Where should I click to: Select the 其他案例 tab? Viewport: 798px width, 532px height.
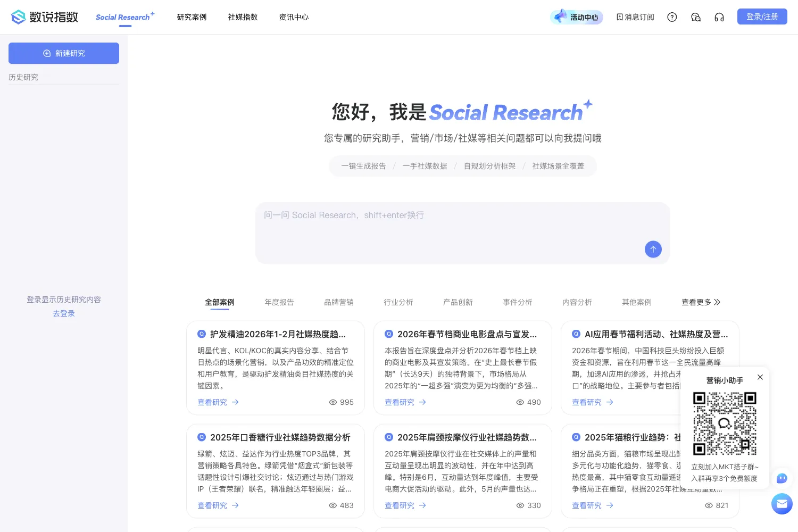pos(637,302)
